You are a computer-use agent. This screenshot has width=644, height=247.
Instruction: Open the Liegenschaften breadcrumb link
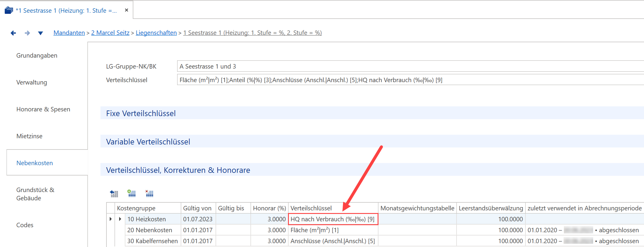pyautogui.click(x=156, y=33)
